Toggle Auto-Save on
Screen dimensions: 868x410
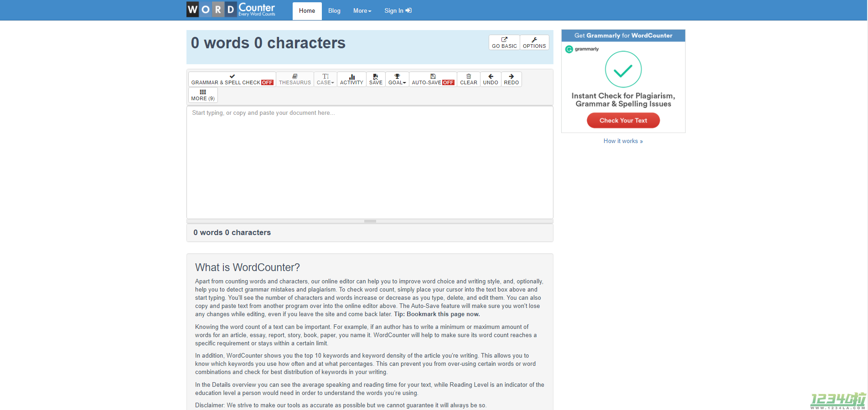[x=433, y=79]
